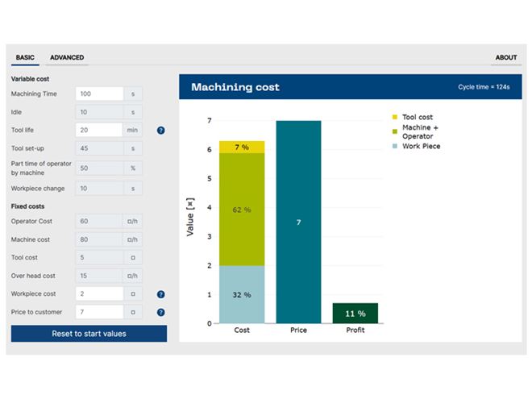Click the dark green Profit bar
This screenshot has height=399, width=532.
pyautogui.click(x=355, y=313)
